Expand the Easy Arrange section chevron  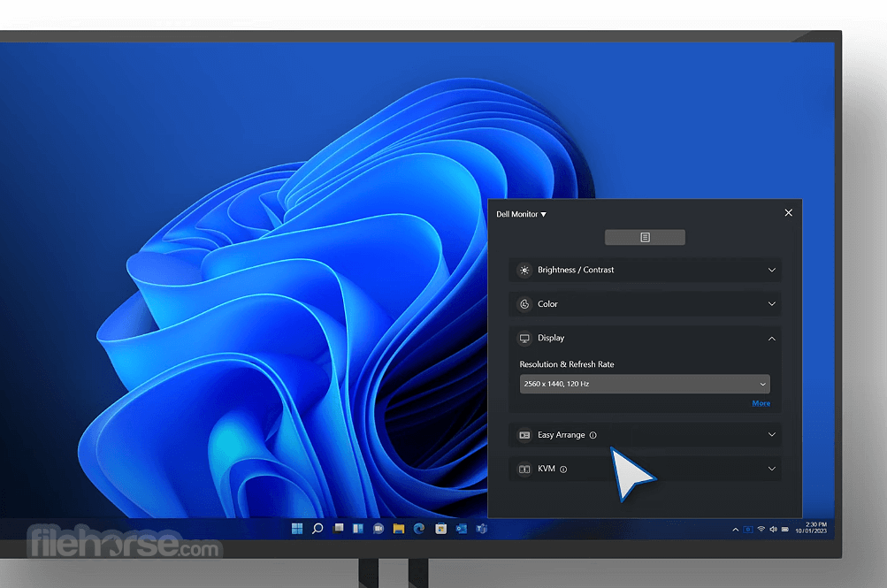coord(772,435)
